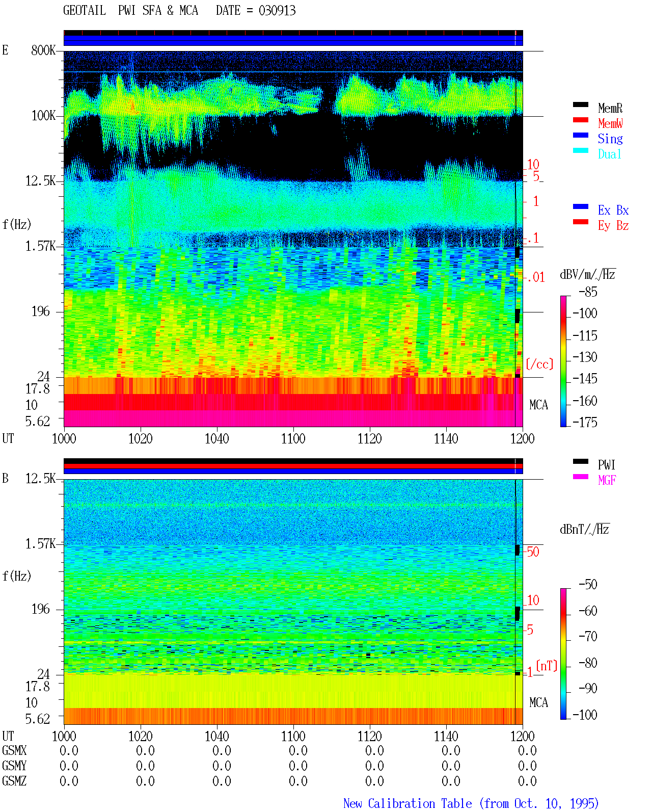Click the f(Hz) axis label of E panel
The height and width of the screenshot is (812, 652).
point(17,224)
